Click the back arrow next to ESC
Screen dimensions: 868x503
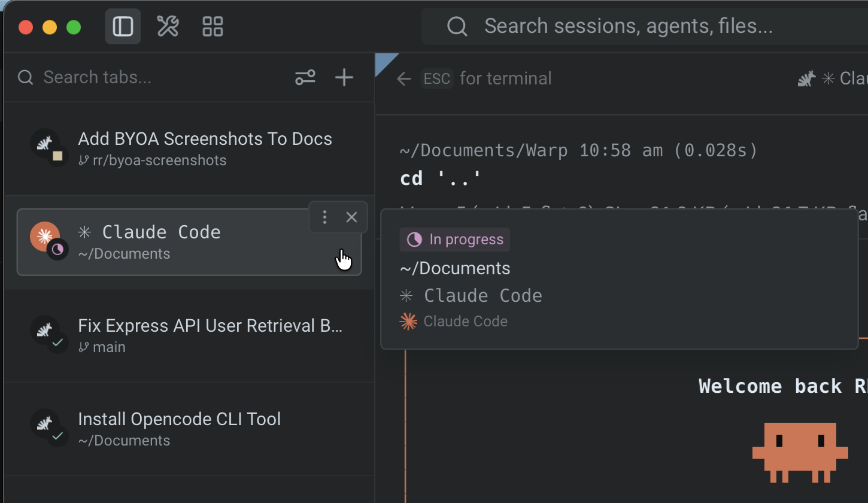(x=403, y=78)
